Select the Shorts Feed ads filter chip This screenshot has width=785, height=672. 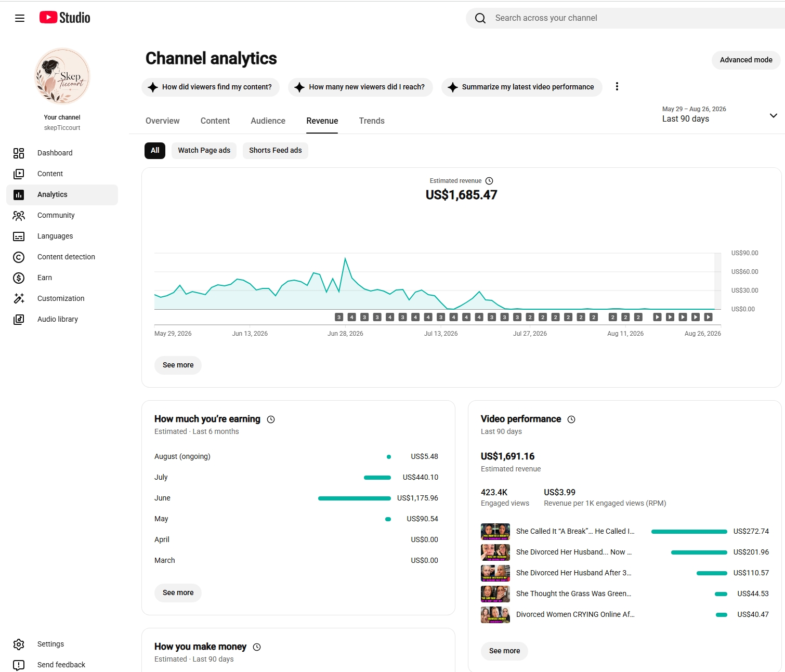point(275,150)
